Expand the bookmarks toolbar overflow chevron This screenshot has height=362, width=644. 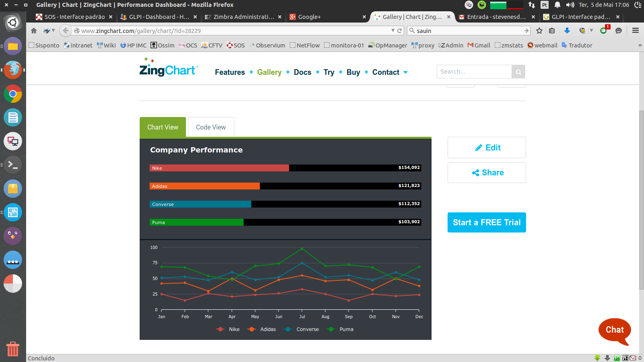point(640,45)
